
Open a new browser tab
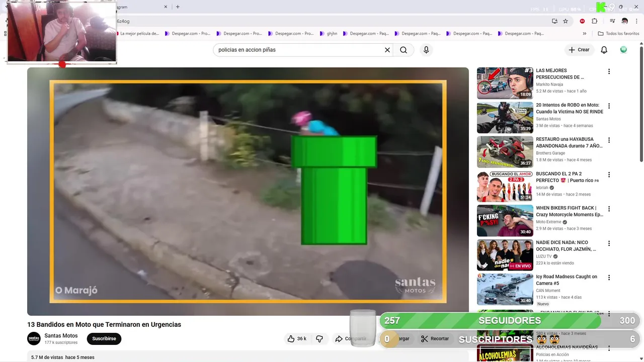tap(178, 7)
